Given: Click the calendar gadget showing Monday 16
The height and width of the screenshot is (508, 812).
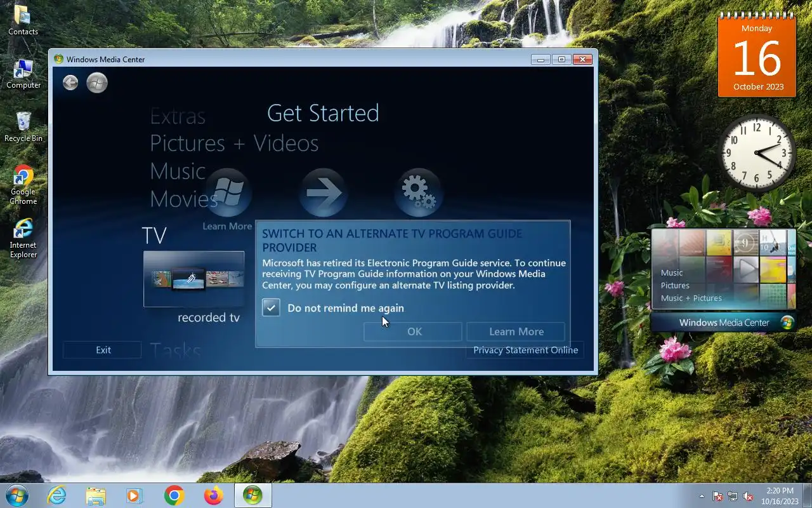Looking at the screenshot, I should [757, 56].
